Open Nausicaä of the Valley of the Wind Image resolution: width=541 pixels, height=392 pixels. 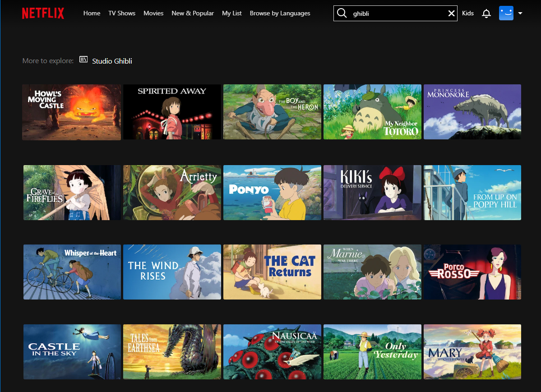coord(272,352)
